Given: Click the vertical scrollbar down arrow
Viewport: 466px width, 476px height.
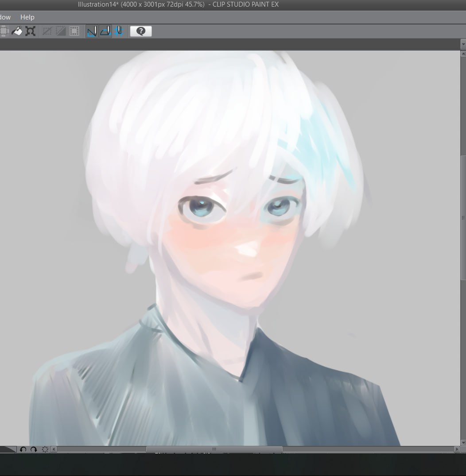Looking at the screenshot, I should click(463, 443).
